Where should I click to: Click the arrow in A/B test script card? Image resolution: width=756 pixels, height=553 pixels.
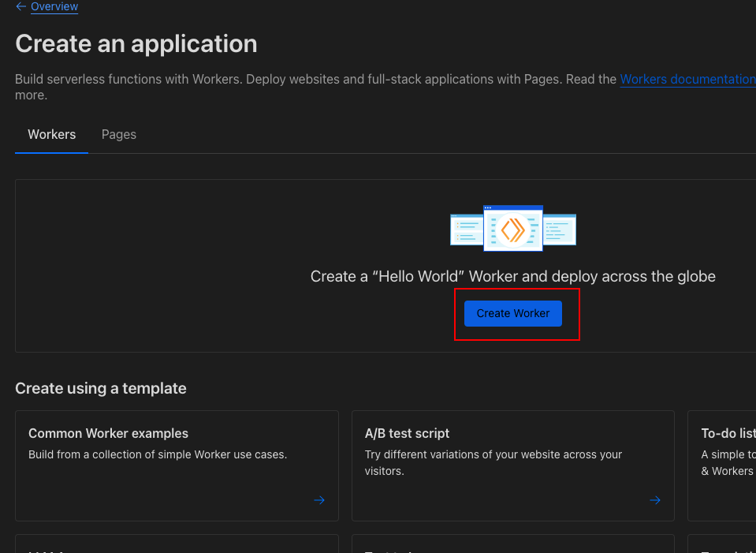(x=655, y=500)
